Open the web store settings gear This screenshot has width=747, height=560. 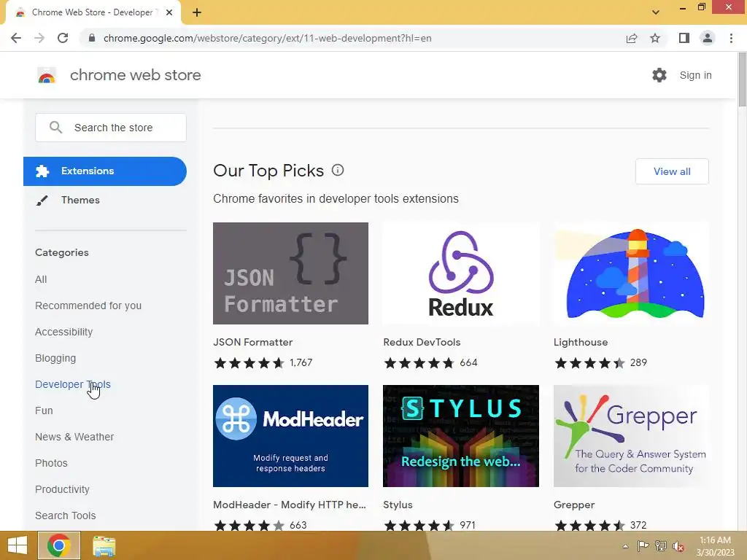(659, 75)
